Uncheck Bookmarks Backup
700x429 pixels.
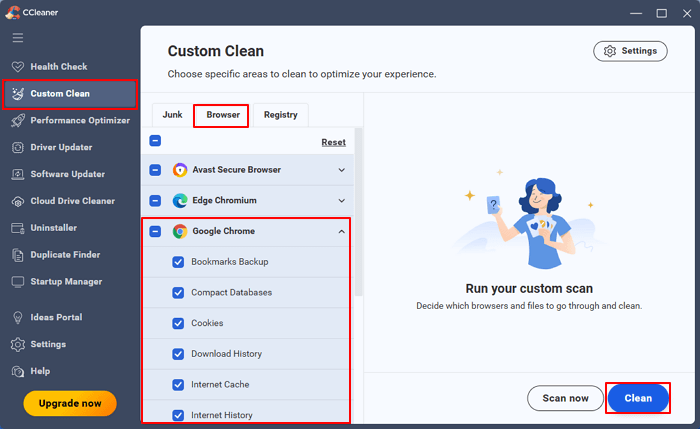(x=178, y=262)
